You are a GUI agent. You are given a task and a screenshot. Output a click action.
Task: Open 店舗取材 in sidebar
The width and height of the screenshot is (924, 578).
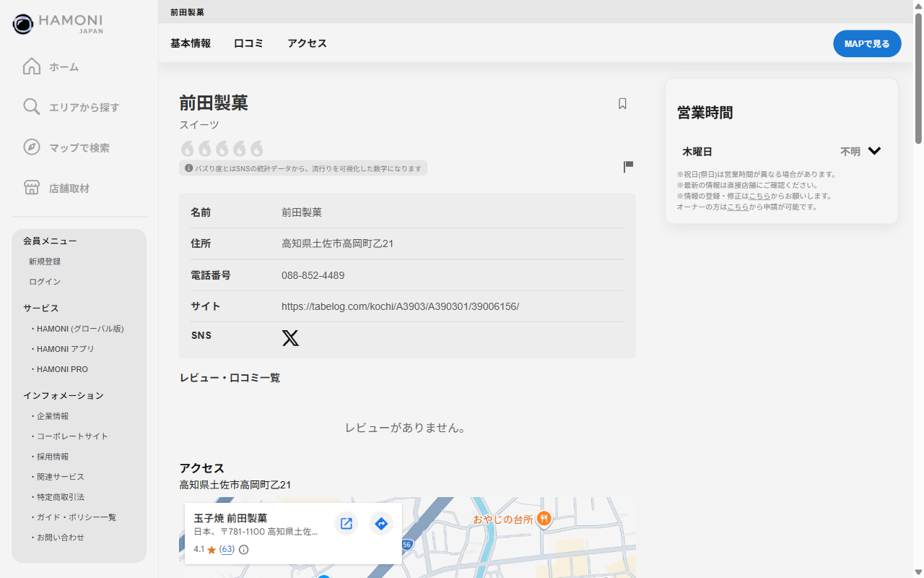69,189
